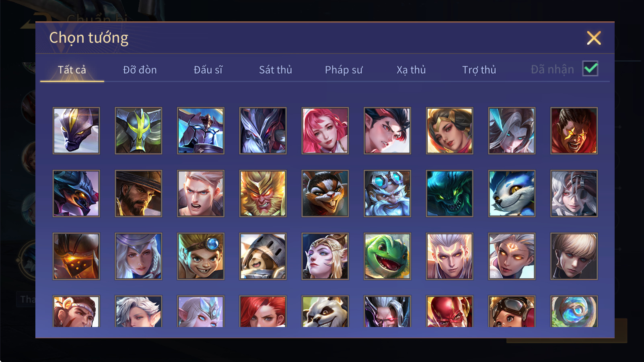Choose the cowboy with hat and beard
Screen dimensions: 644x362
(138, 193)
